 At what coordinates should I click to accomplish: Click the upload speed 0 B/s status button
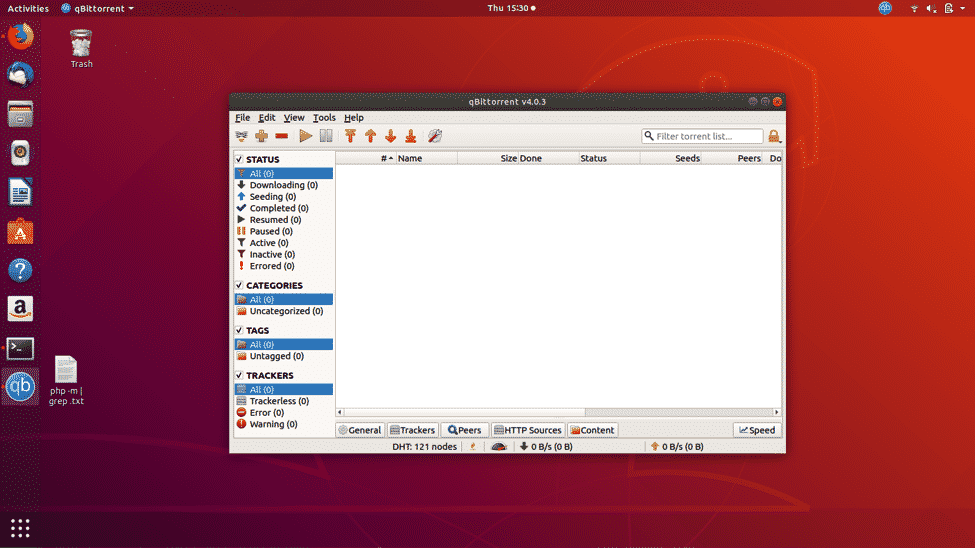(x=677, y=447)
